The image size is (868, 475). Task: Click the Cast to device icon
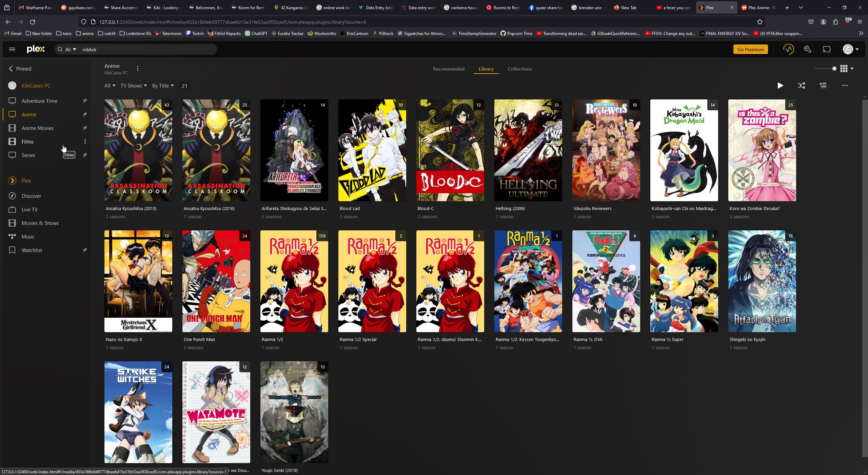click(x=827, y=50)
